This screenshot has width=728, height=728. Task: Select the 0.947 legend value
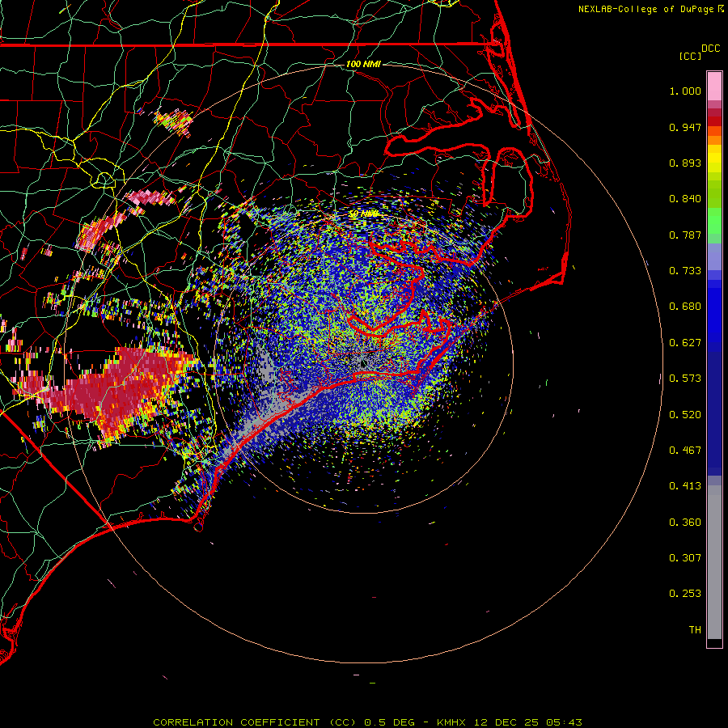tap(685, 127)
